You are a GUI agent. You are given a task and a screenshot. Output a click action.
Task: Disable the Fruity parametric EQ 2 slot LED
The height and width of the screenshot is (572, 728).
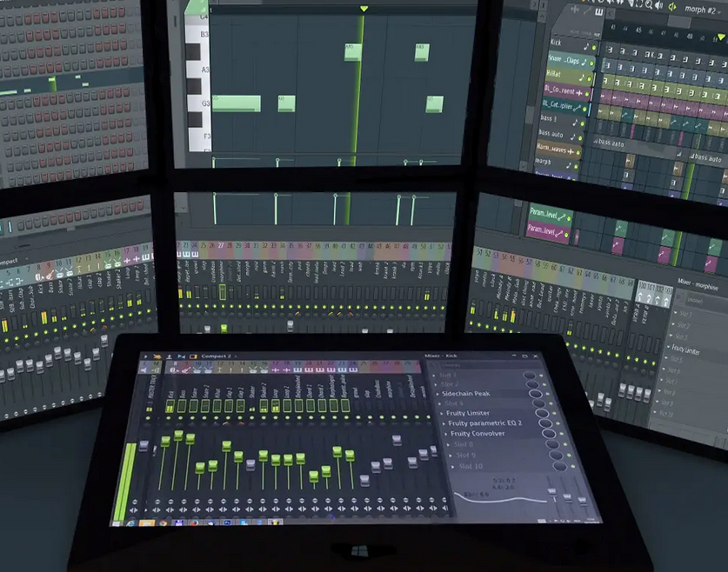pos(558,423)
